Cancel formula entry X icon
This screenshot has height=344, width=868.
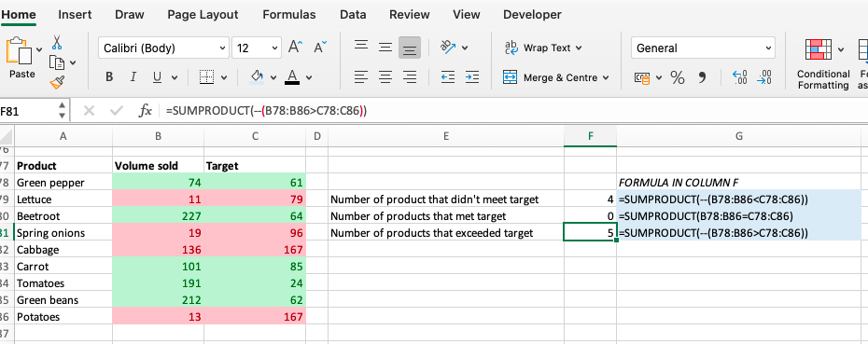pos(89,111)
